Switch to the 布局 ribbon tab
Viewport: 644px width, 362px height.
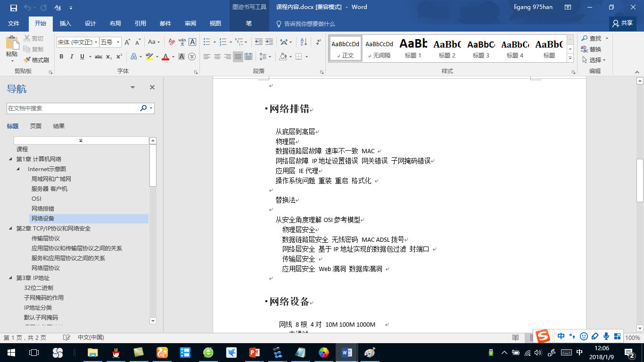115,24
